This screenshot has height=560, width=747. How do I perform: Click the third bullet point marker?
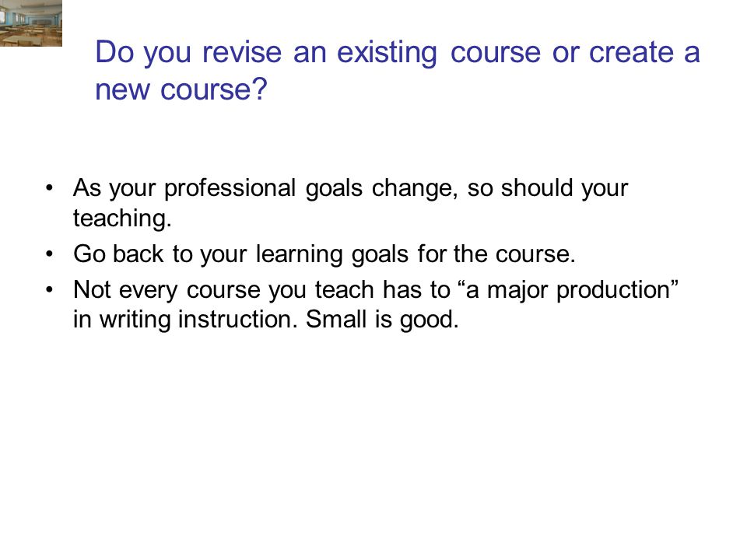[49, 289]
